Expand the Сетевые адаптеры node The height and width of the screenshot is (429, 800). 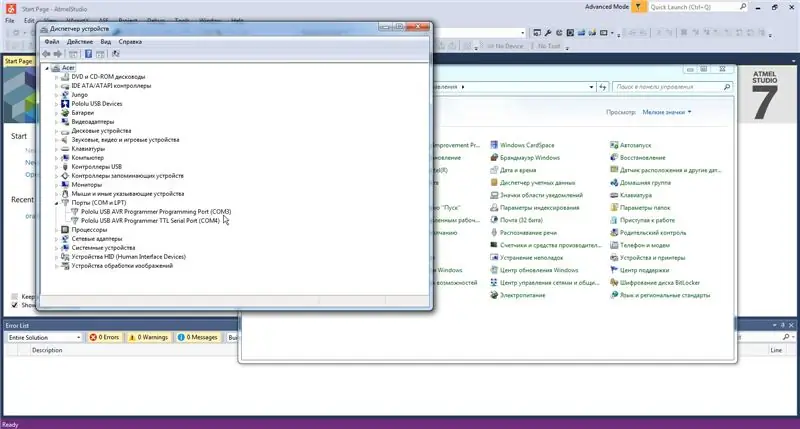click(x=56, y=239)
